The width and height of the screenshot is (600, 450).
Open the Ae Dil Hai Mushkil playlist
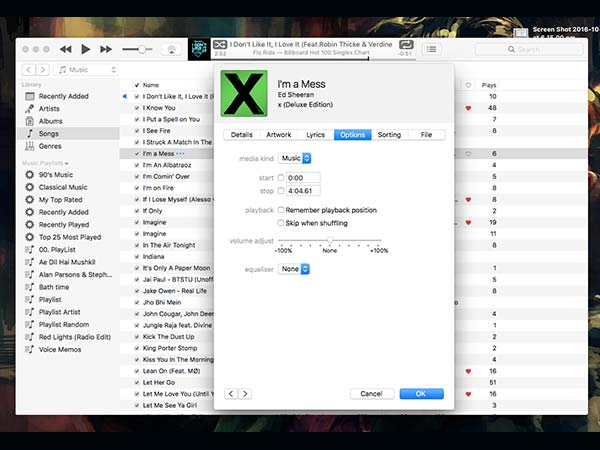[67, 262]
